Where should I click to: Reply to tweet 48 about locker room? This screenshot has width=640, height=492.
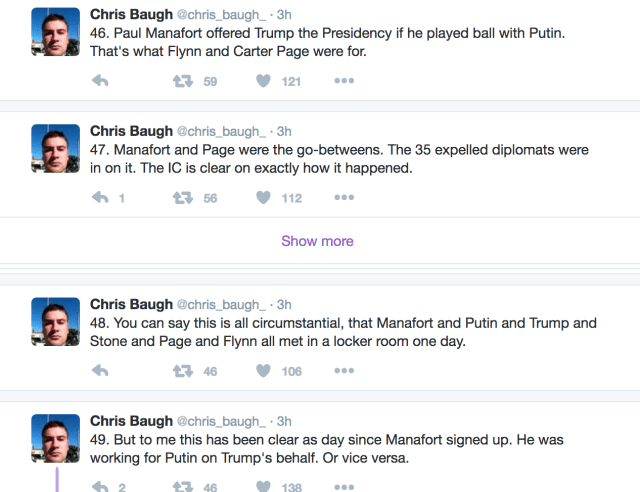(x=99, y=371)
